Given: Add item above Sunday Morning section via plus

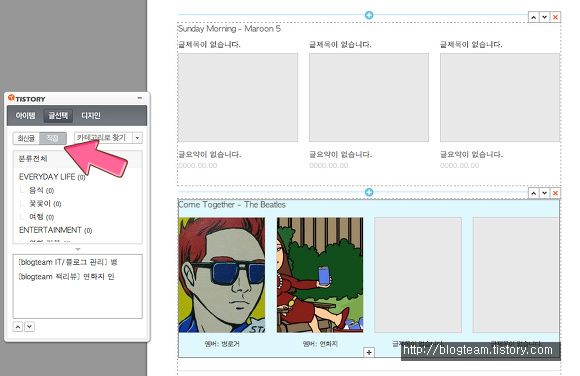Looking at the screenshot, I should (369, 15).
